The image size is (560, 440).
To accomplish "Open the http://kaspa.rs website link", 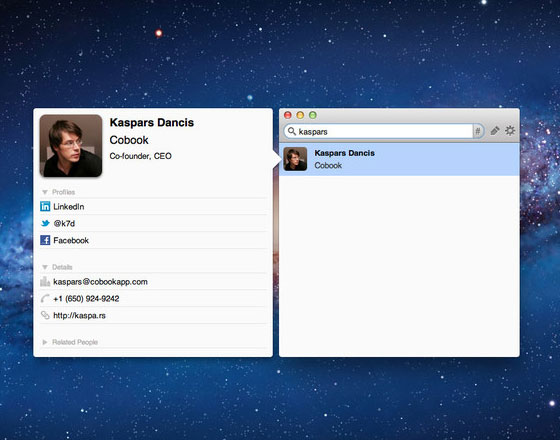I will 79,315.
